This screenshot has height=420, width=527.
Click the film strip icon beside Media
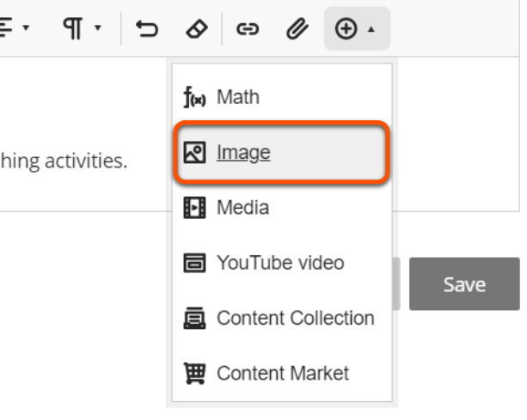point(194,208)
